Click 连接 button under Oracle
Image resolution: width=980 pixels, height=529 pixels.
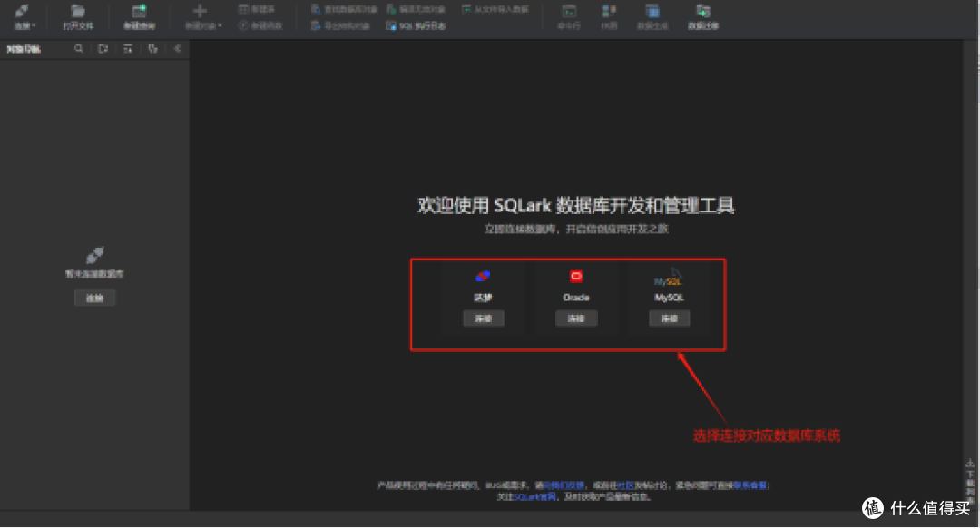tap(576, 318)
